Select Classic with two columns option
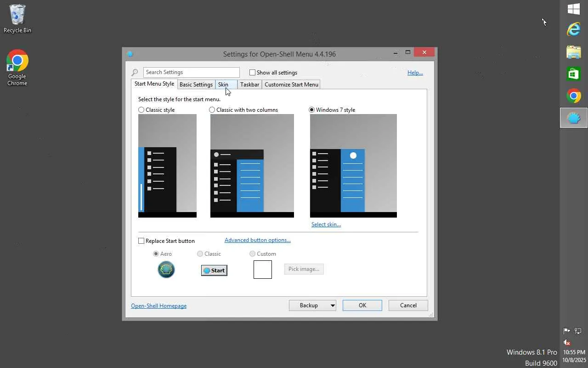Screen dimensions: 588x368 (x=212, y=110)
